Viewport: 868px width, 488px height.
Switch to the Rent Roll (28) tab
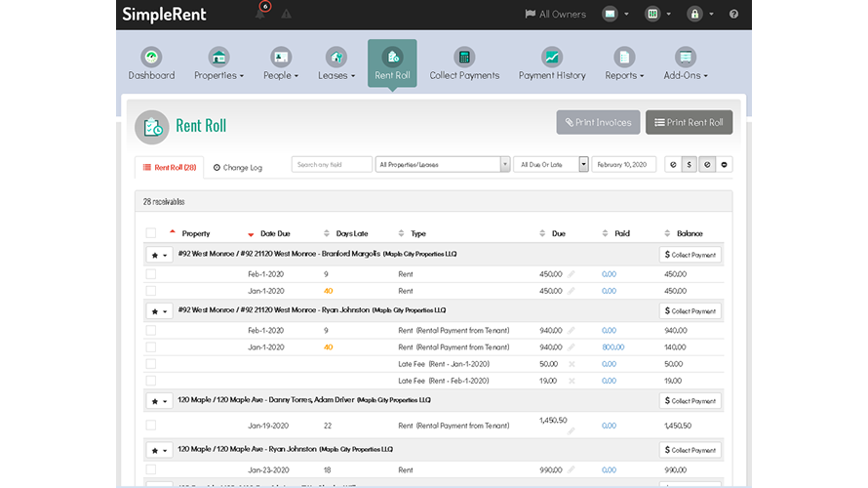[170, 167]
